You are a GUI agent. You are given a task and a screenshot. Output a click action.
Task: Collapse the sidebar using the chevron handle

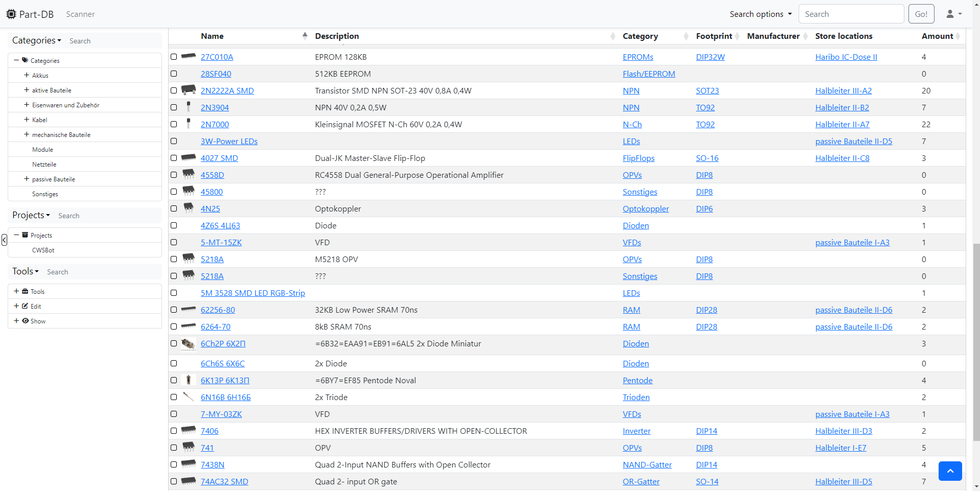pos(4,240)
